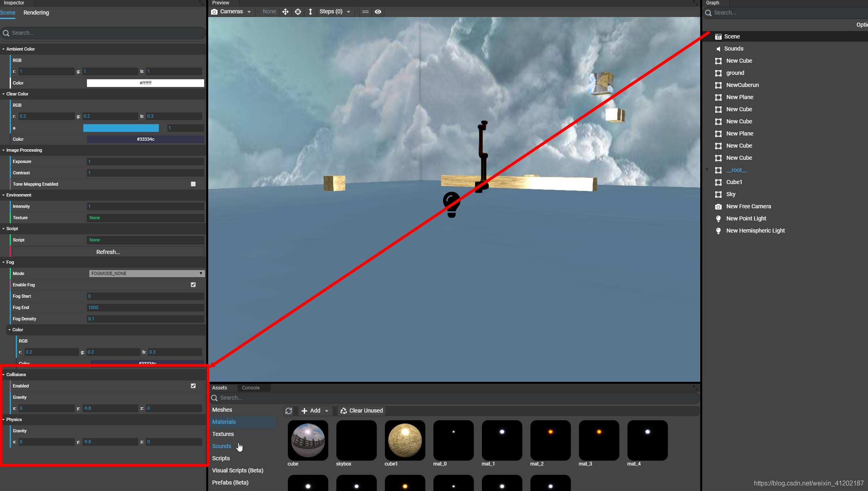Toggle Tone Mapping Enabled checkbox
Viewport: 868px width, 491px height.
point(194,184)
